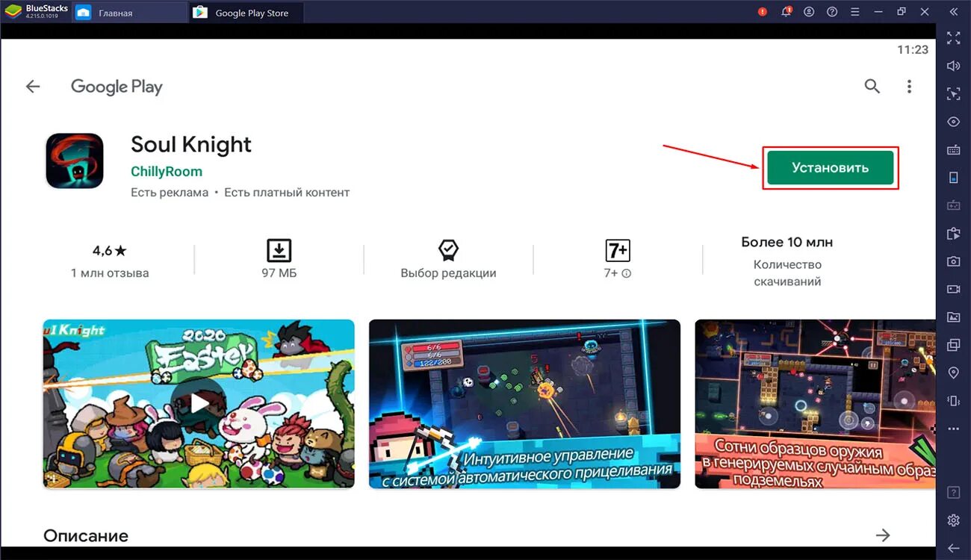Screen dimensions: 971x560
Task: Click the 97 МБ download size
Action: (279, 273)
